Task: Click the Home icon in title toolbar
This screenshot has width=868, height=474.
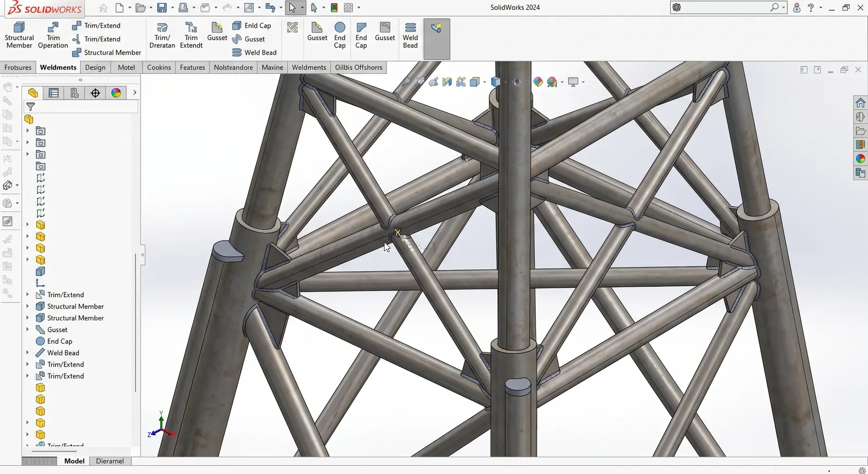Action: tap(103, 8)
